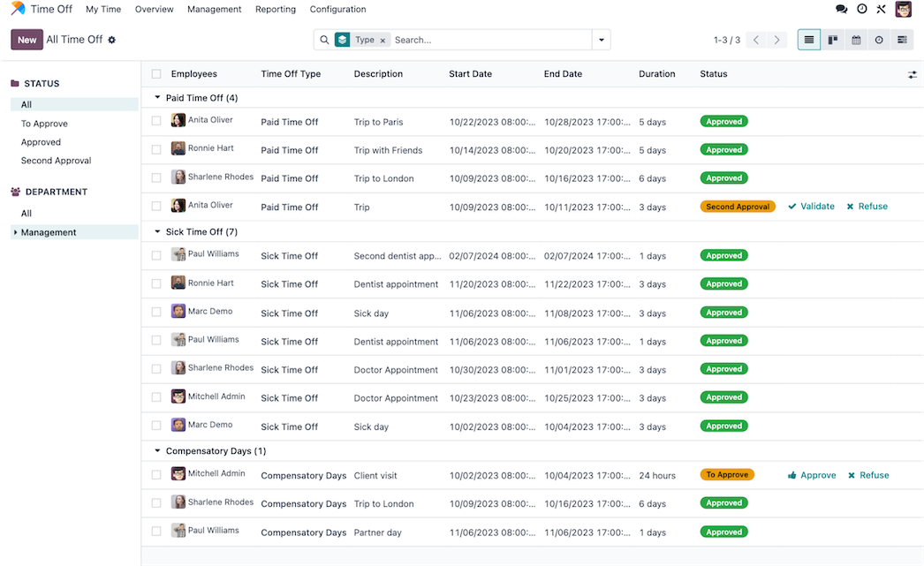Switch to Calendar view
Viewport: 924px width, 566px height.
[856, 40]
